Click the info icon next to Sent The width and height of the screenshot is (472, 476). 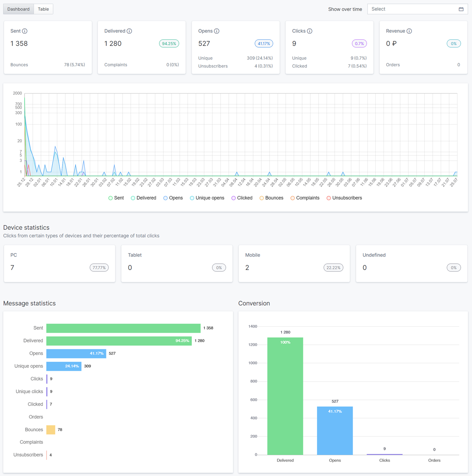pyautogui.click(x=25, y=31)
